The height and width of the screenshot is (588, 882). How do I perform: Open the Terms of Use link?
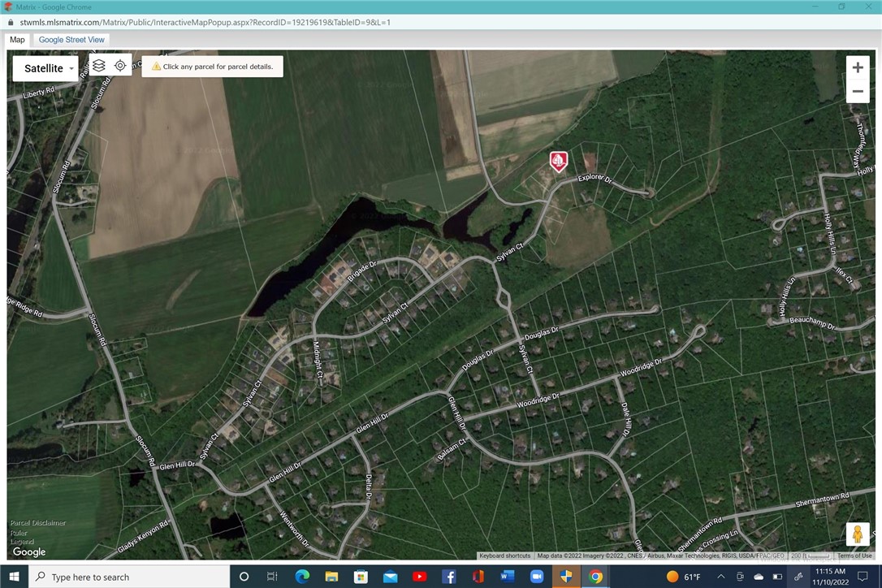click(x=854, y=556)
